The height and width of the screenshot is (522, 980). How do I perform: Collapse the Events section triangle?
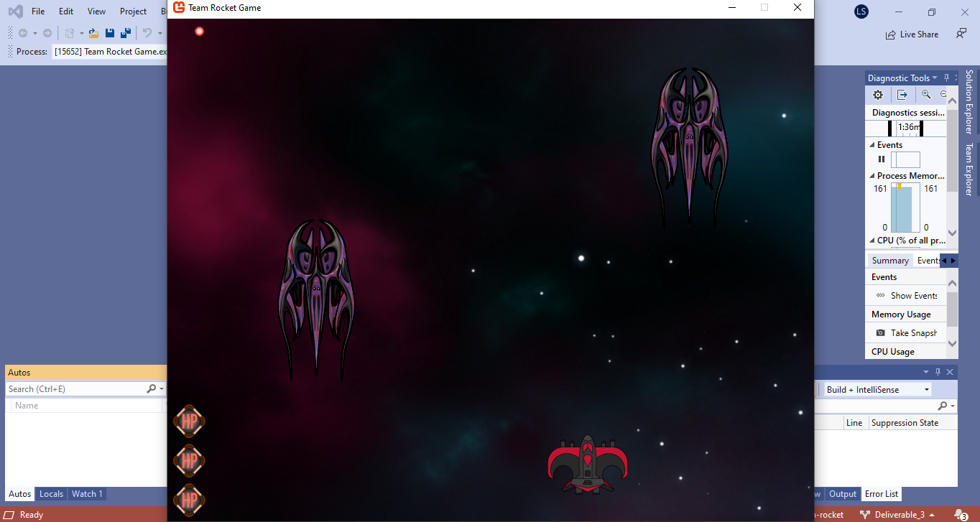[872, 145]
